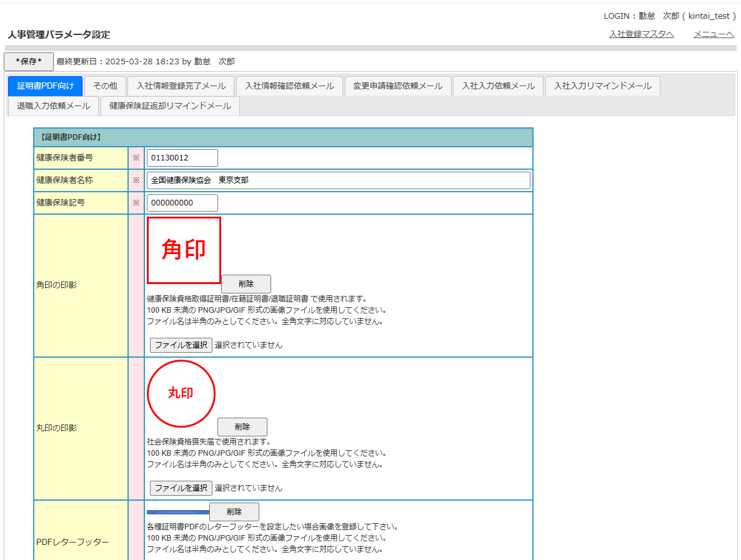Delete the 角印 seal image
The width and height of the screenshot is (741, 560).
(x=246, y=284)
